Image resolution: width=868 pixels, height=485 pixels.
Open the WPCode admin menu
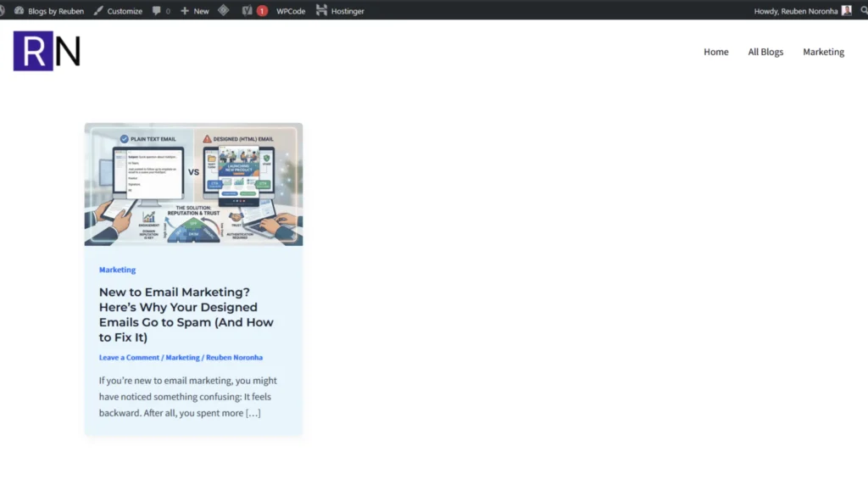[291, 10]
